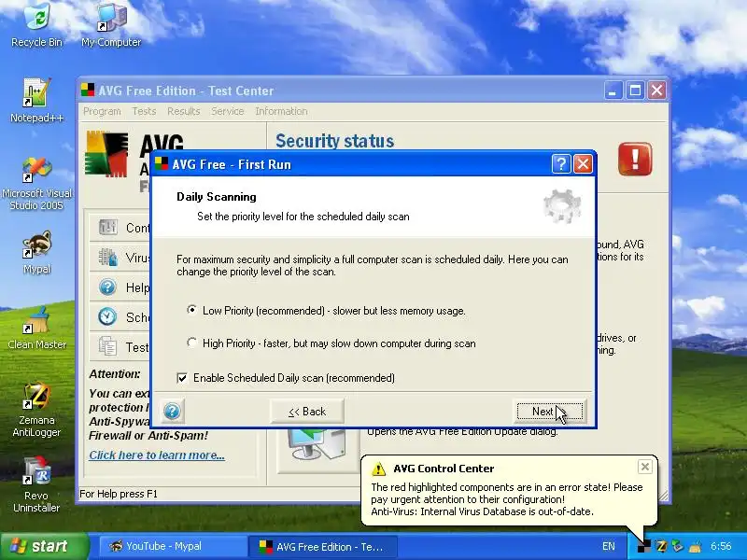Follow the Click here to learn more link
This screenshot has height=560, width=747.
coord(157,455)
